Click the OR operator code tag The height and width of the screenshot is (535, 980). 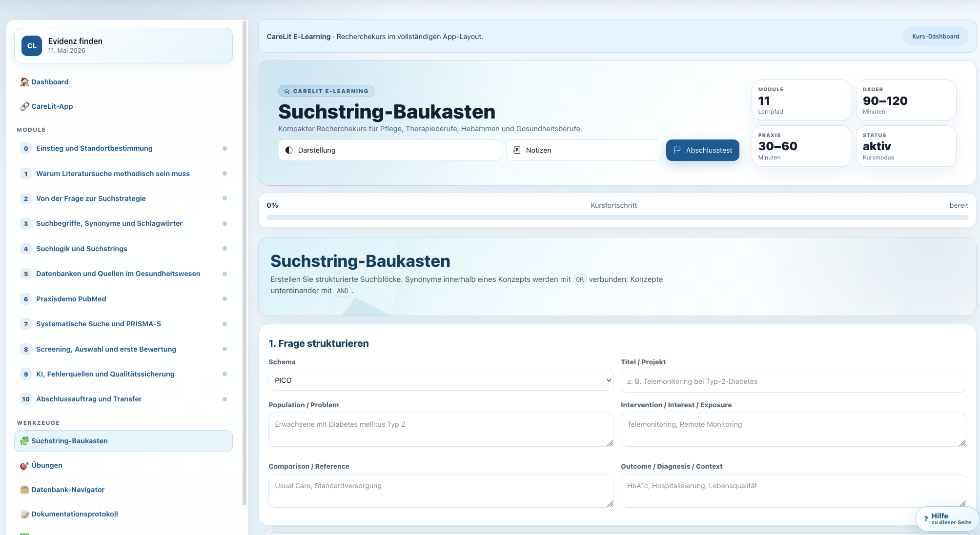(580, 280)
